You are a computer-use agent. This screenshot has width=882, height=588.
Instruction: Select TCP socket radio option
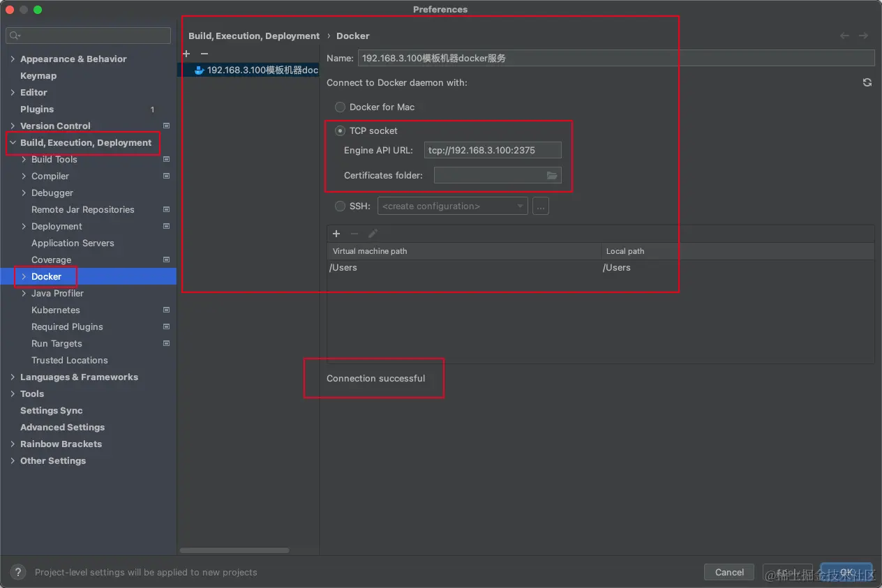tap(340, 130)
